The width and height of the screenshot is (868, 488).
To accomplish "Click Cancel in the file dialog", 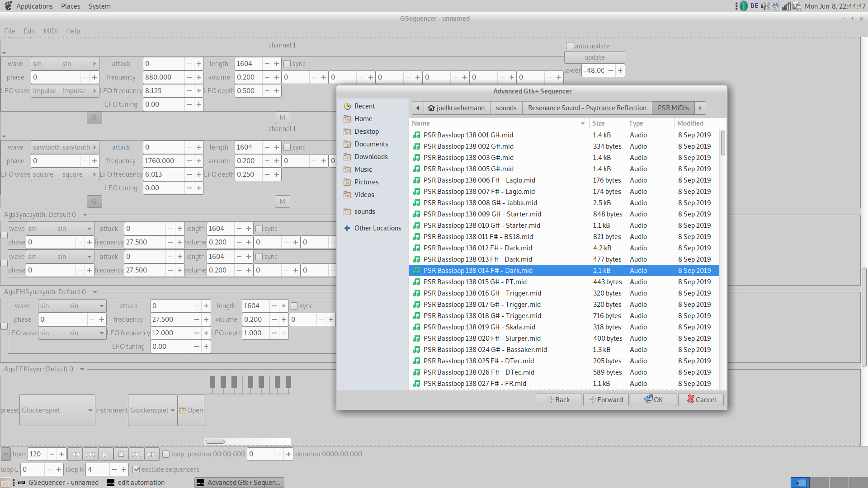I will click(701, 399).
